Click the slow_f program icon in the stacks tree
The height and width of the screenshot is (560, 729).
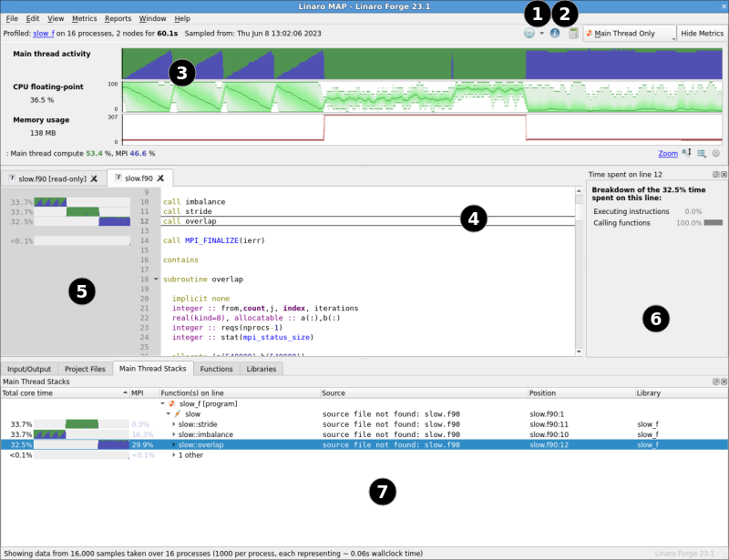(x=171, y=404)
